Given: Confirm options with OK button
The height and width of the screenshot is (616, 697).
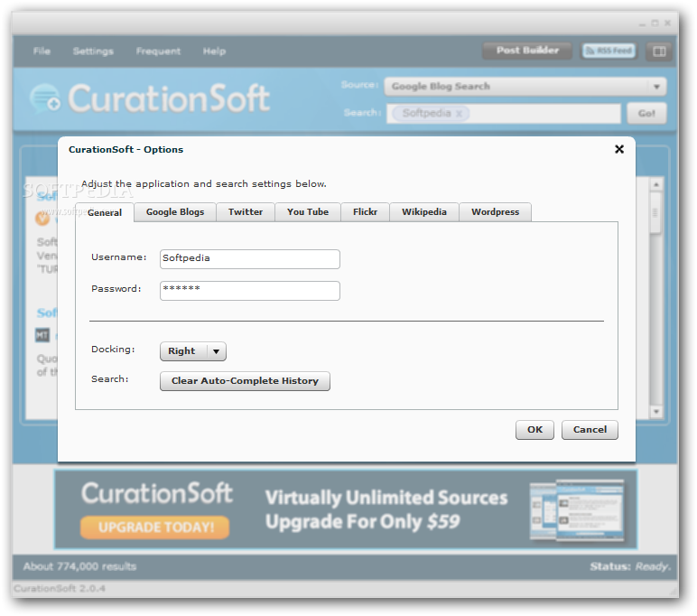Looking at the screenshot, I should 534,430.
